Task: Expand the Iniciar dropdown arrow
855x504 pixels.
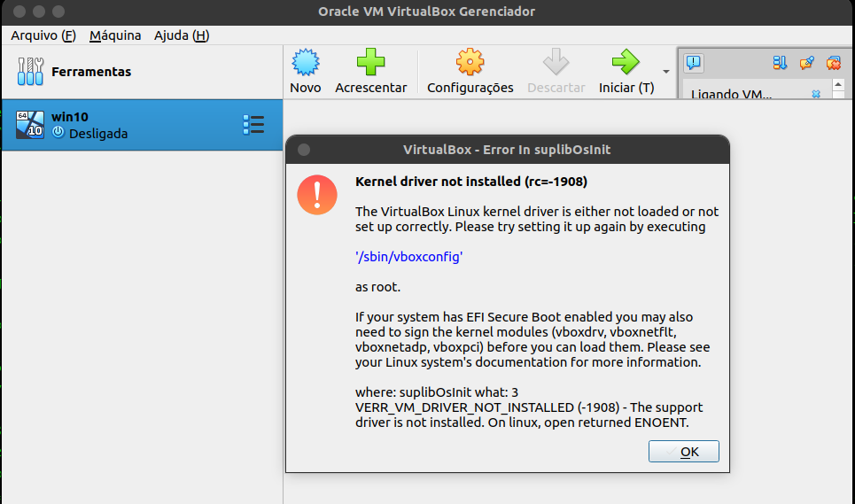Action: [x=665, y=72]
